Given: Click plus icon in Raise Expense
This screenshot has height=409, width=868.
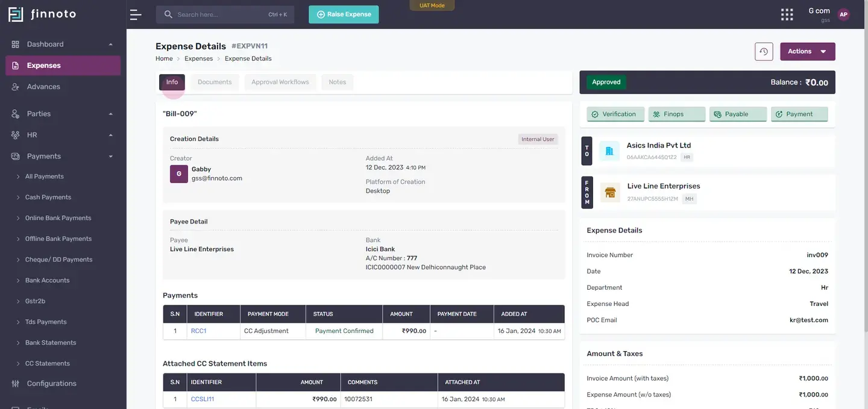Looking at the screenshot, I should point(321,14).
